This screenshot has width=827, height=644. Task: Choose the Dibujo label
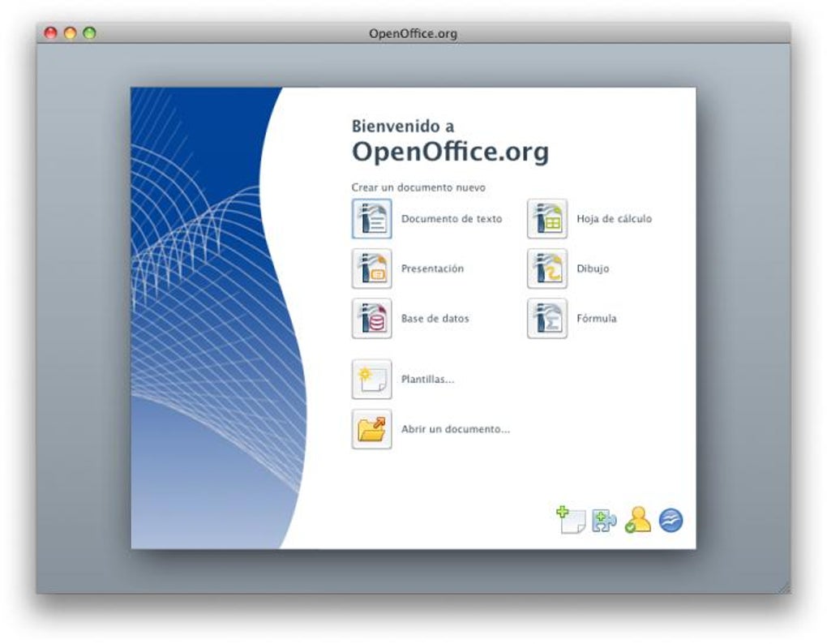(x=593, y=268)
